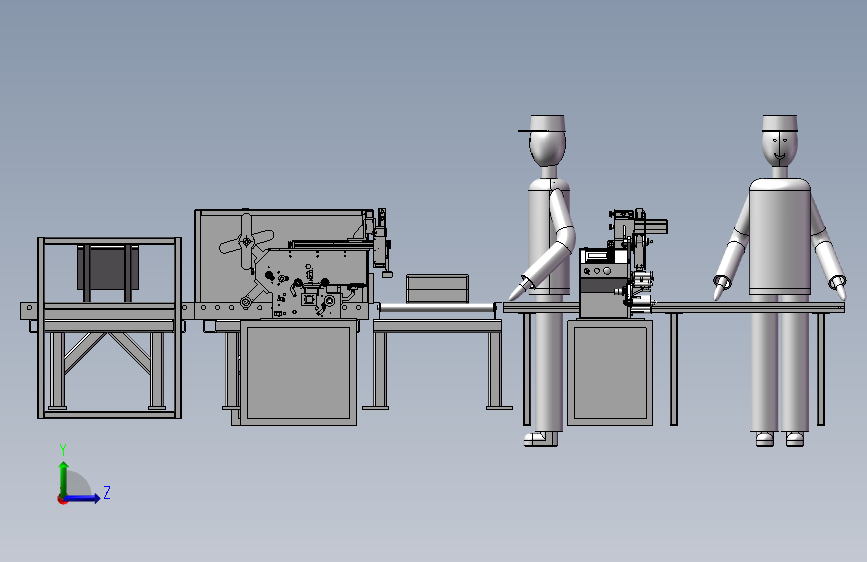Image resolution: width=867 pixels, height=562 pixels.
Task: Select the right worker's hat
Action: [780, 123]
